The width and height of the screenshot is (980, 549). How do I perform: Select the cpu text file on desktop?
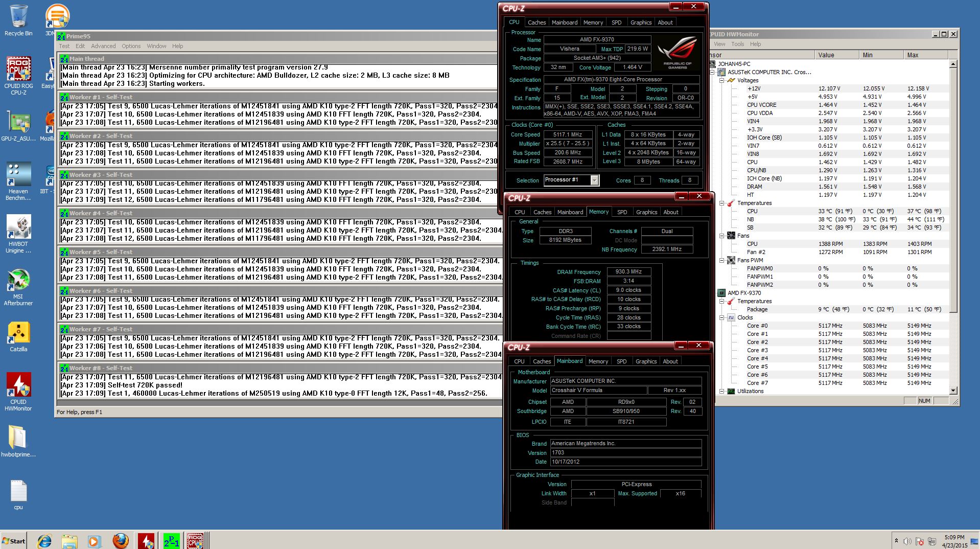18,495
